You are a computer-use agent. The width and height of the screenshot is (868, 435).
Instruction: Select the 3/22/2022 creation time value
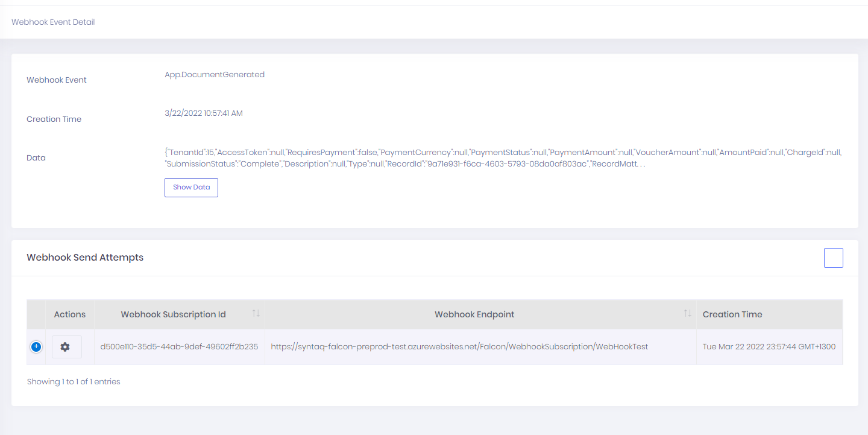coord(205,113)
